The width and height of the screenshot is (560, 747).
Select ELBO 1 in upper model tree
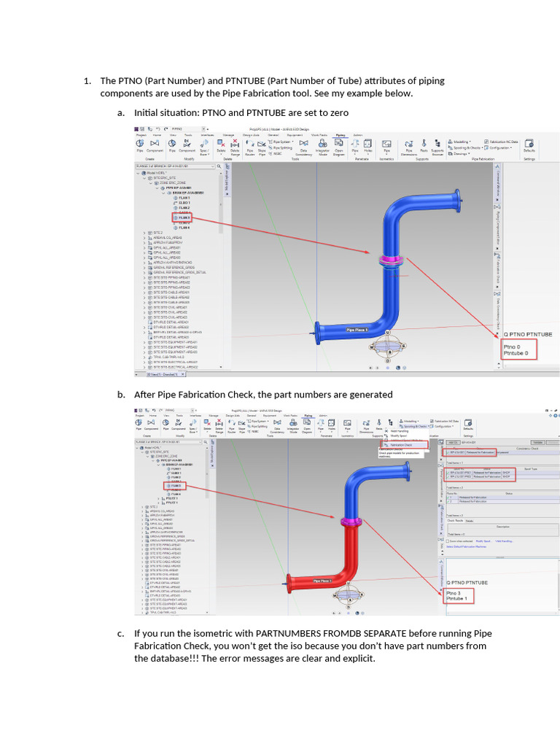click(182, 203)
